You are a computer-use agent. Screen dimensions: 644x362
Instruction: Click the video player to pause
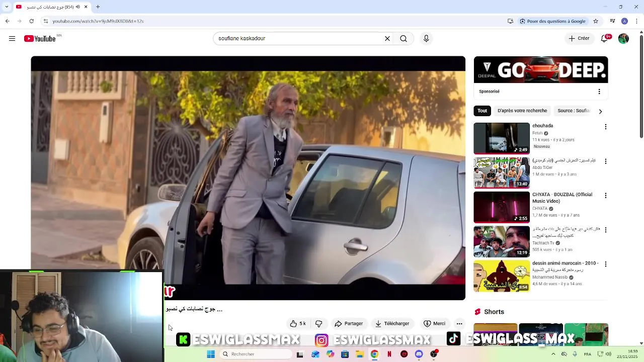coord(248,178)
